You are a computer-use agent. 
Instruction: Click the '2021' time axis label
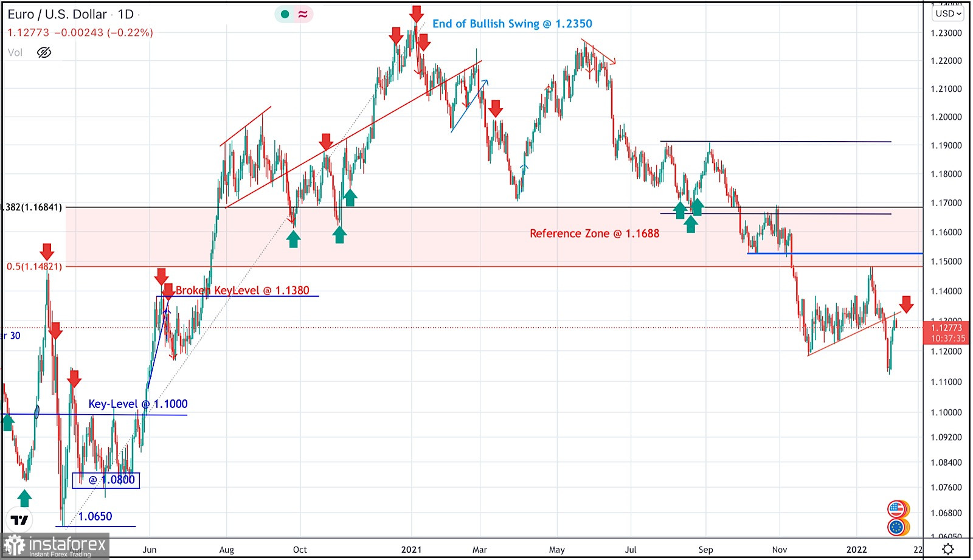click(411, 550)
